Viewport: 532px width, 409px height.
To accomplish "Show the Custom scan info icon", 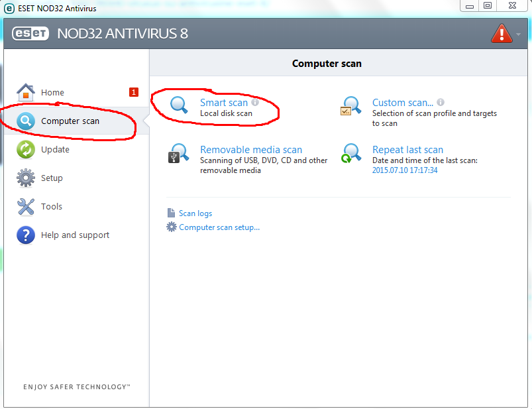I will pos(441,102).
